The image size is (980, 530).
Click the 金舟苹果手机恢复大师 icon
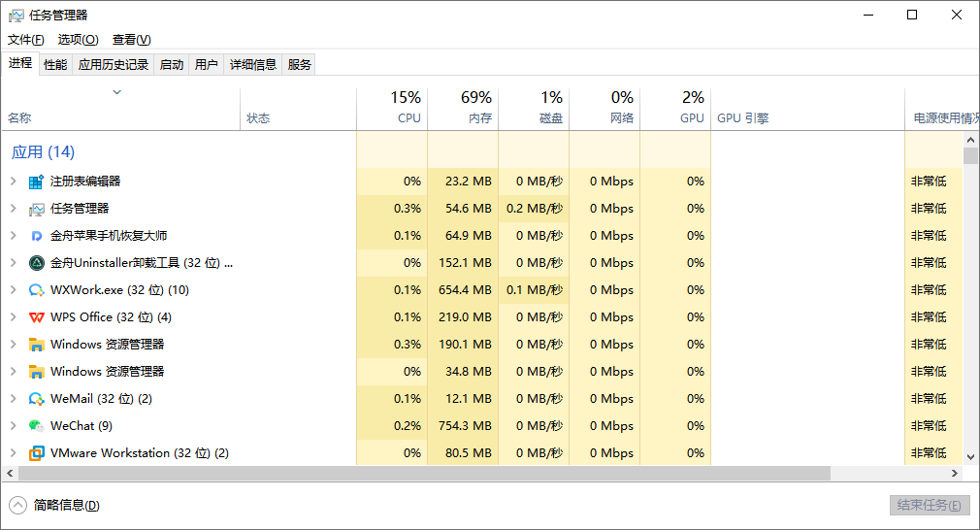click(x=36, y=236)
